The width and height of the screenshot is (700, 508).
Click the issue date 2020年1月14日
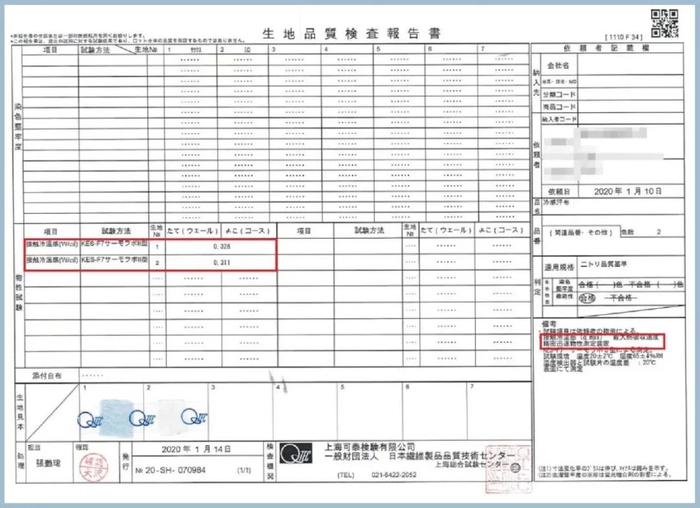(x=196, y=449)
